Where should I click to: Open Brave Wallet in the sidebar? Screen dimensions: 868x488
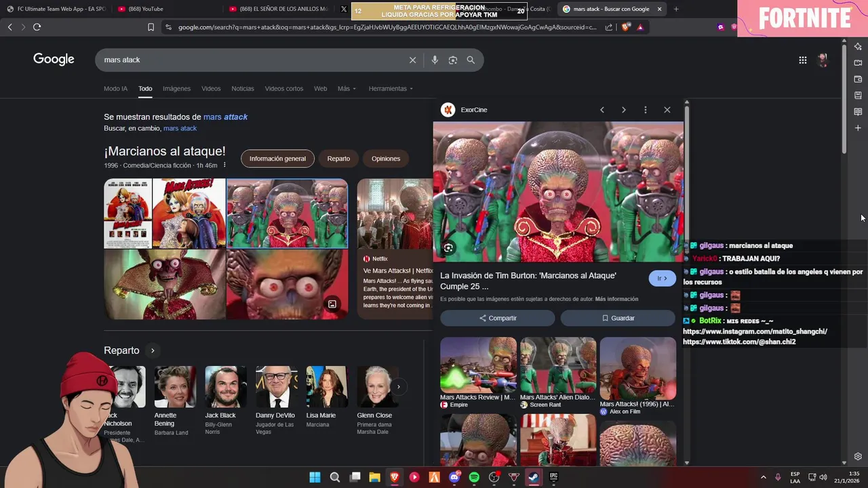pos(858,79)
